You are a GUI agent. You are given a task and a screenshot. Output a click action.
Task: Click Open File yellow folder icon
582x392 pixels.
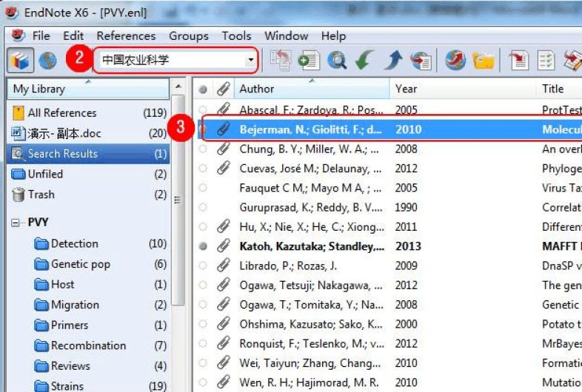[x=484, y=61]
